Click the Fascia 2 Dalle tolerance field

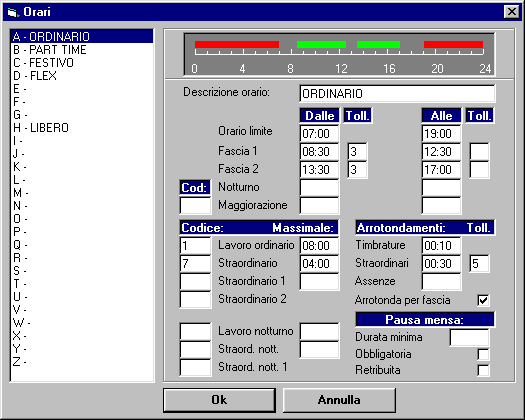click(x=357, y=169)
